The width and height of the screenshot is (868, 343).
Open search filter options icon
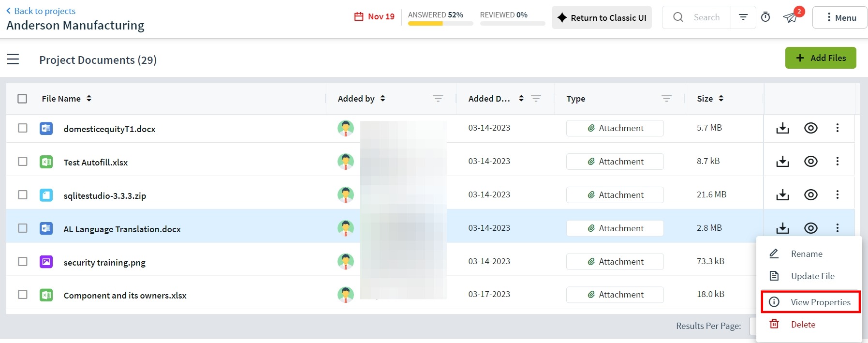coord(743,17)
